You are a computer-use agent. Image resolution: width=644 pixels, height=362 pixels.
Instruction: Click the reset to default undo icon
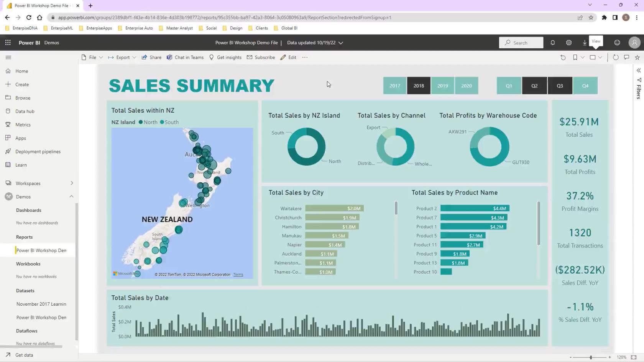563,57
